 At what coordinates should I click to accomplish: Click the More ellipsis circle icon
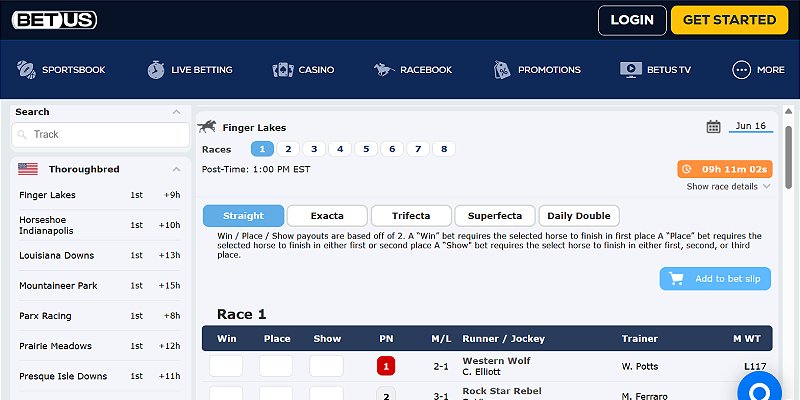pos(741,70)
